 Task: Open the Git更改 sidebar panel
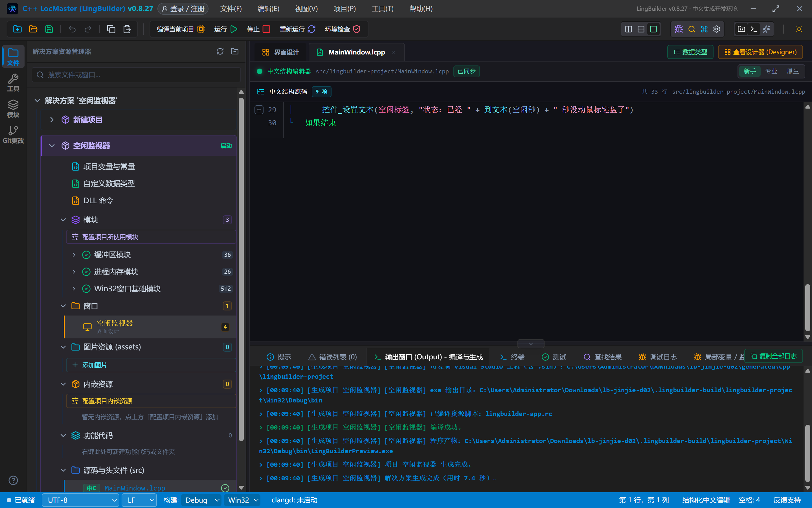click(x=13, y=135)
